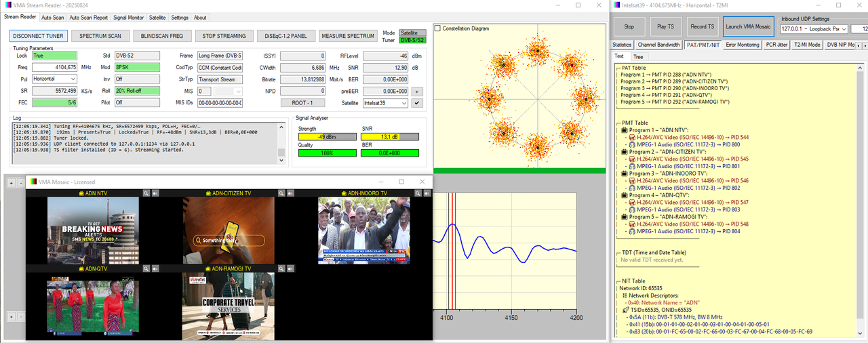Click the MIS IDs input field

click(220, 103)
